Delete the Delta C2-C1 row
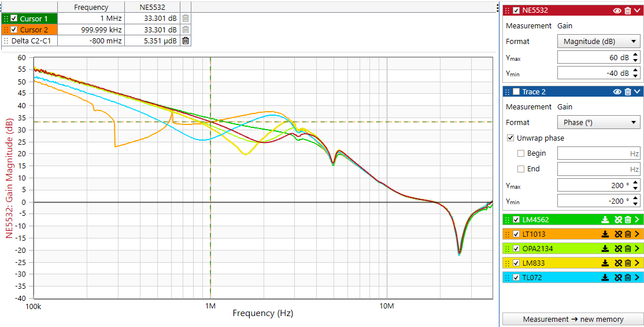The image size is (644, 327). (x=186, y=41)
